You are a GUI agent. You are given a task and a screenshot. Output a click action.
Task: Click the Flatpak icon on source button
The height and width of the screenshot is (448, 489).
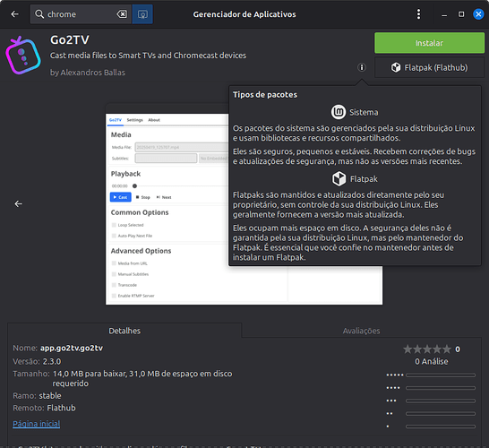(396, 67)
